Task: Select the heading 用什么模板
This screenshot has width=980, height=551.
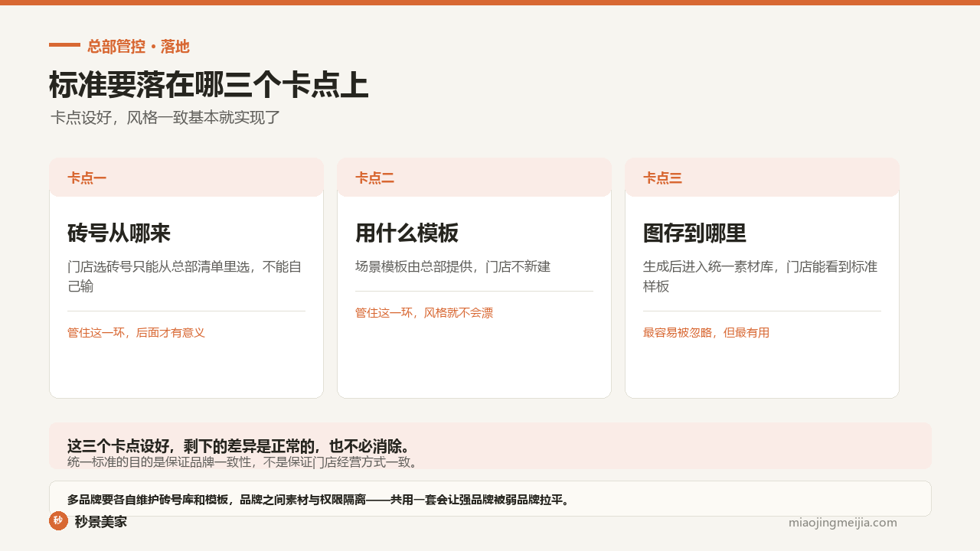Action: (407, 233)
